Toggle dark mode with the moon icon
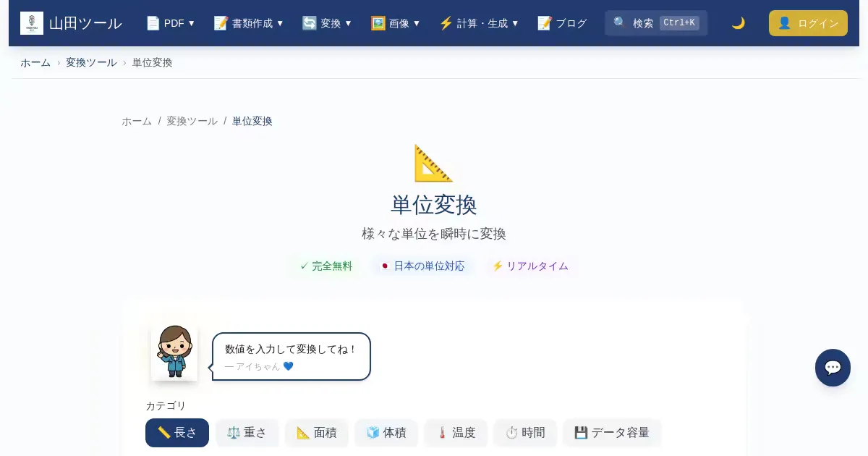Image resolution: width=868 pixels, height=456 pixels. 738,23
